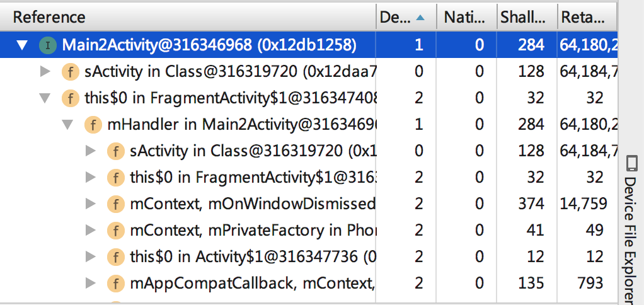644x305 pixels.
Task: Collapse the mHandler in Main2Activity node
Action: point(67,125)
